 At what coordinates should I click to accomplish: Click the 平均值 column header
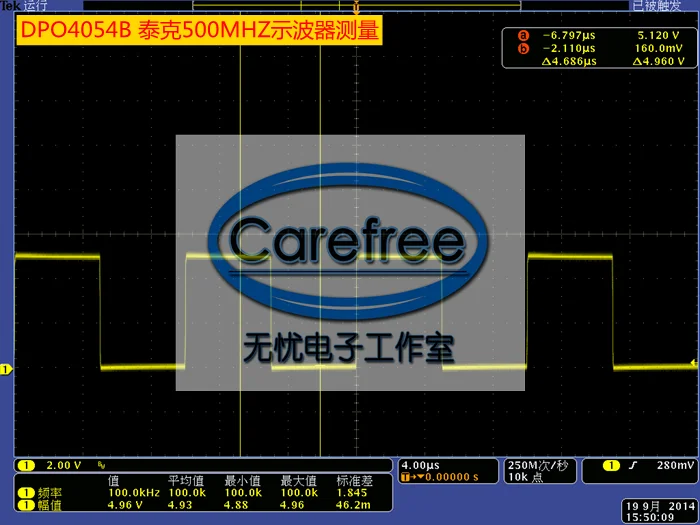point(186,481)
